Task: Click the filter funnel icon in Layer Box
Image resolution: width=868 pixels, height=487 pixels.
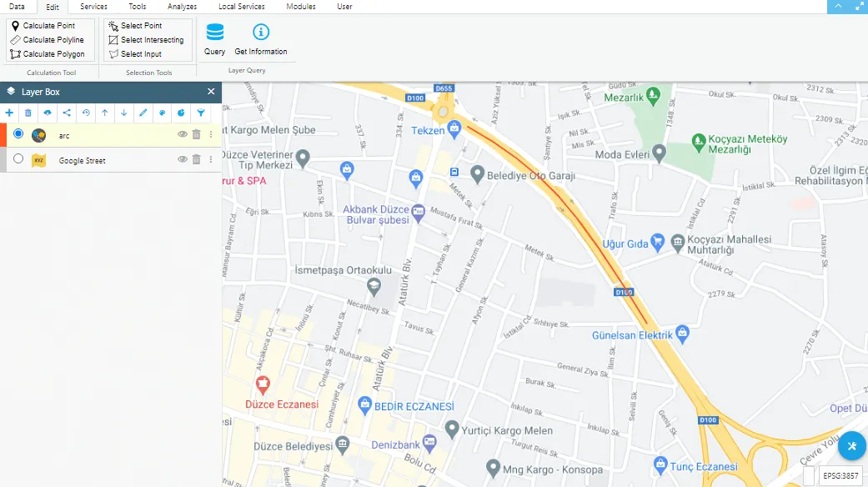Action: coord(201,113)
